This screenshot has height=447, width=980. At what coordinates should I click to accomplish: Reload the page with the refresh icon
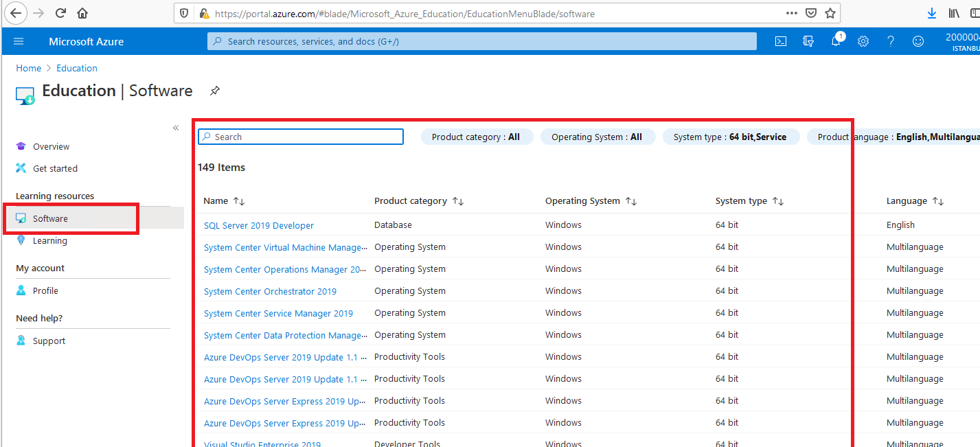coord(60,13)
